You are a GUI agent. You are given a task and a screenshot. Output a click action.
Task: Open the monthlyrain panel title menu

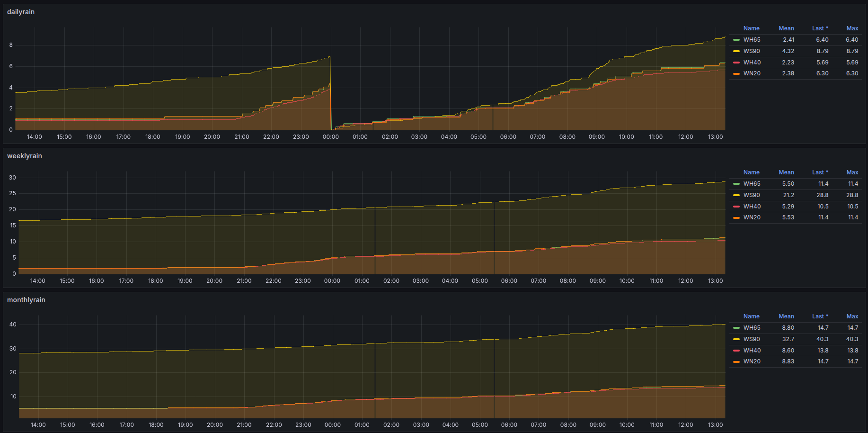click(x=26, y=300)
